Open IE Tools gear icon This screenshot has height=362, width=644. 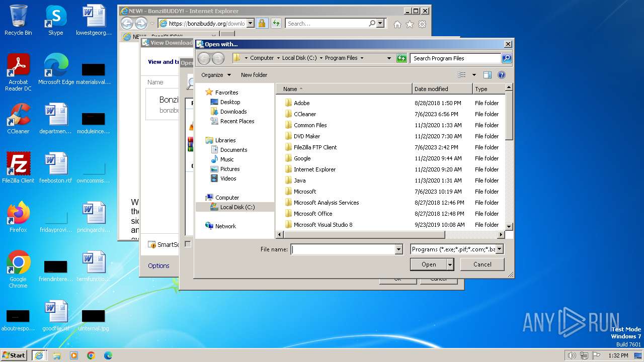point(422,24)
